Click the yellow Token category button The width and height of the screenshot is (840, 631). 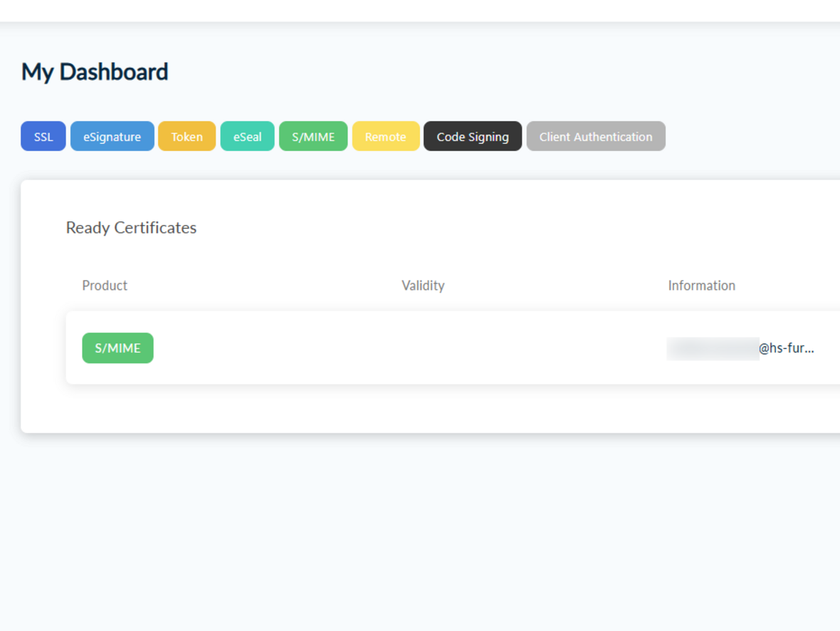[x=187, y=137]
